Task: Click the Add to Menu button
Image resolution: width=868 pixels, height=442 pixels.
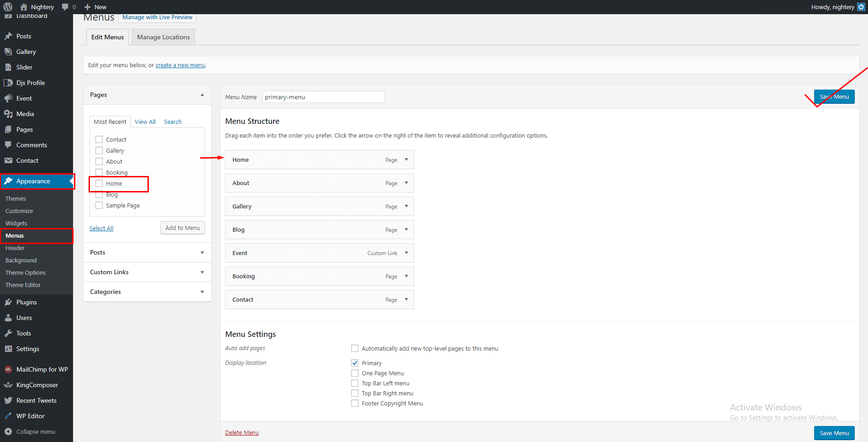Action: tap(182, 228)
